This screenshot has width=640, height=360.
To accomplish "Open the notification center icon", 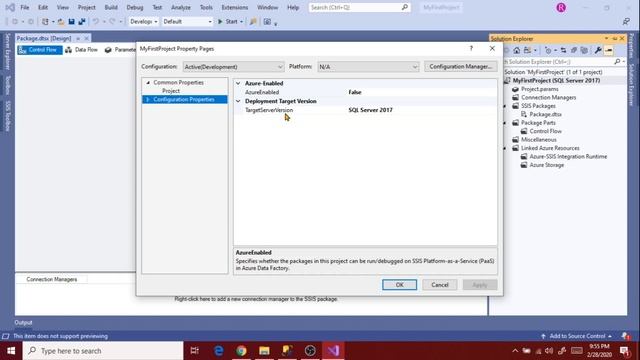I will coord(624,351).
